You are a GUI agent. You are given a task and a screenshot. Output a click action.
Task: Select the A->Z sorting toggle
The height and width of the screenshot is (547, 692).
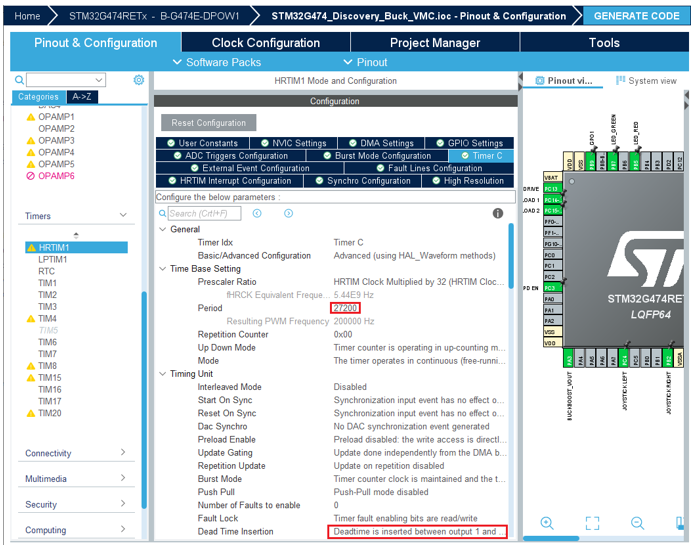point(82,97)
